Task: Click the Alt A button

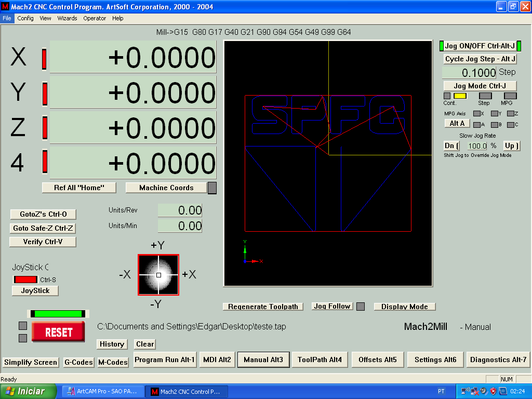Action: (x=457, y=124)
